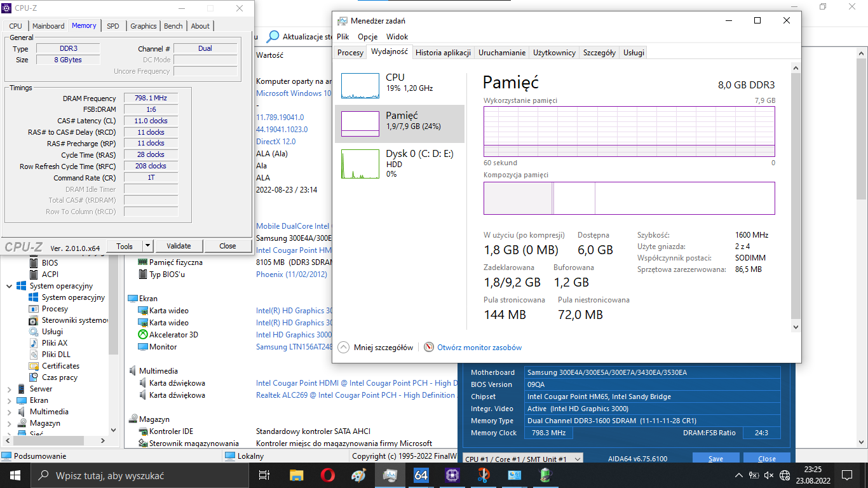Click Akcelerator 3D icon in summary list
Screen dimensions: 868x488
pyautogui.click(x=143, y=335)
